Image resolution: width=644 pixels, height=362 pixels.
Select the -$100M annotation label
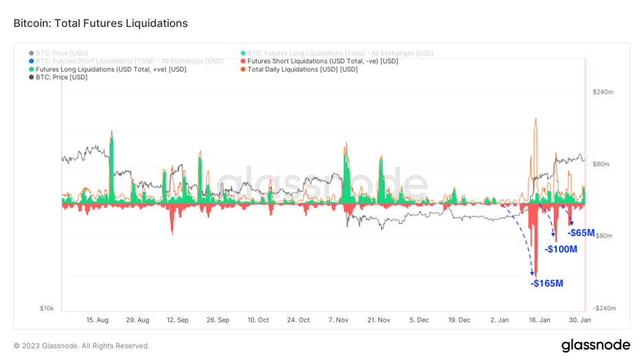click(561, 249)
